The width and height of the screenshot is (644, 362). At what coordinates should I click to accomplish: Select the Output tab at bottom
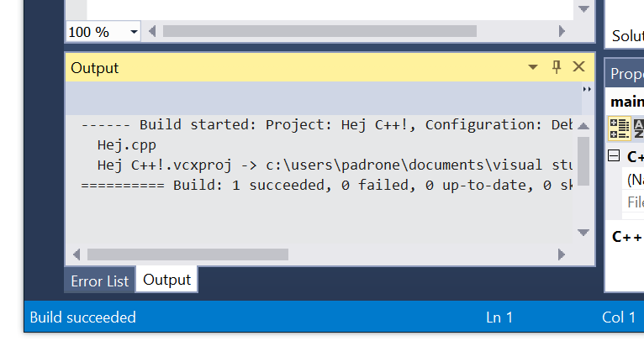(x=166, y=280)
